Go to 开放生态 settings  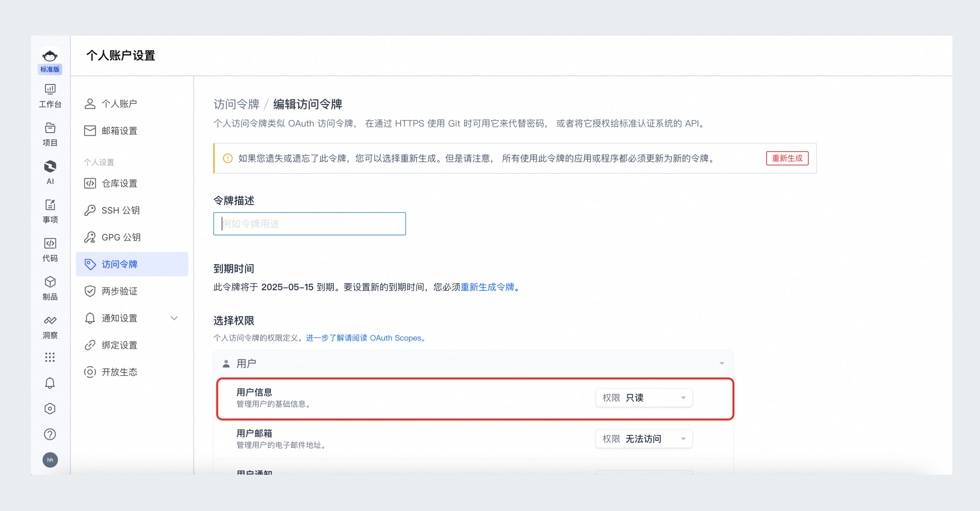[x=132, y=372]
